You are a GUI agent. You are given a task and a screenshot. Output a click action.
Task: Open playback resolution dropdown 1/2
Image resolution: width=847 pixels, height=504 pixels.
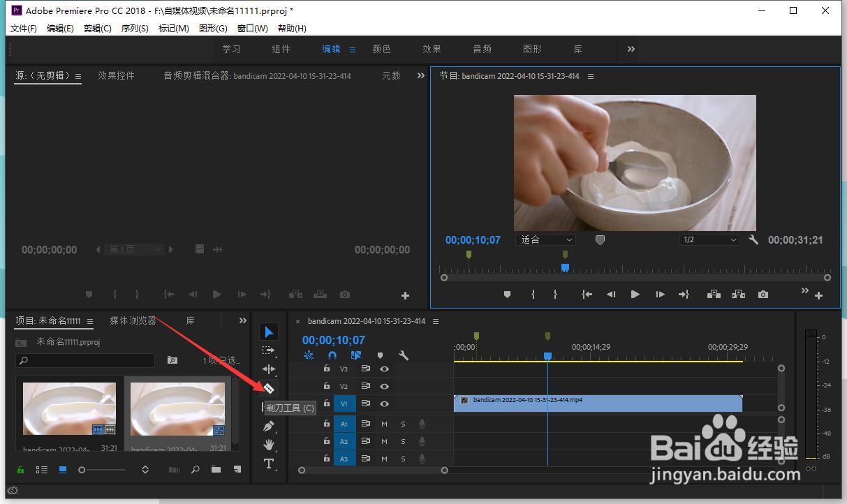click(x=709, y=239)
